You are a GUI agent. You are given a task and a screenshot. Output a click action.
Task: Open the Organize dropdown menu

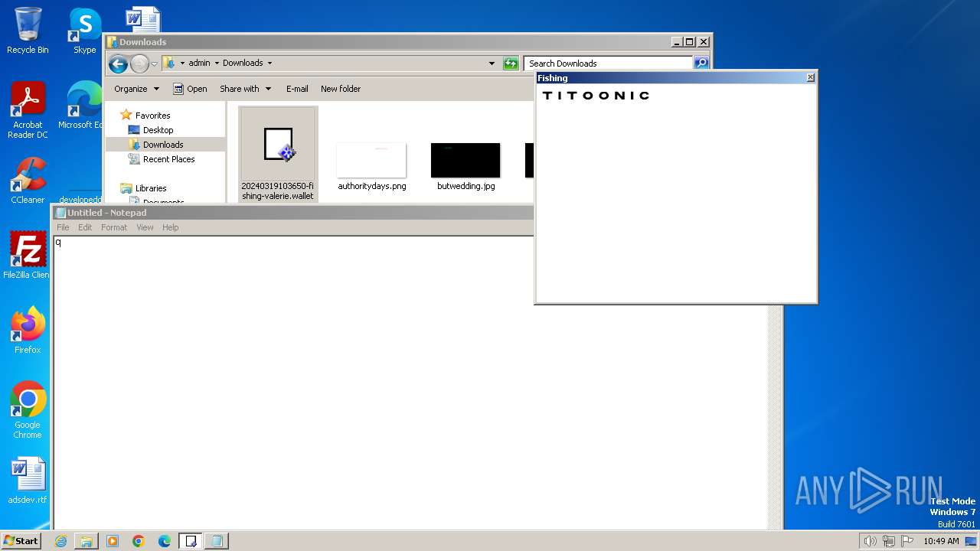tap(137, 89)
